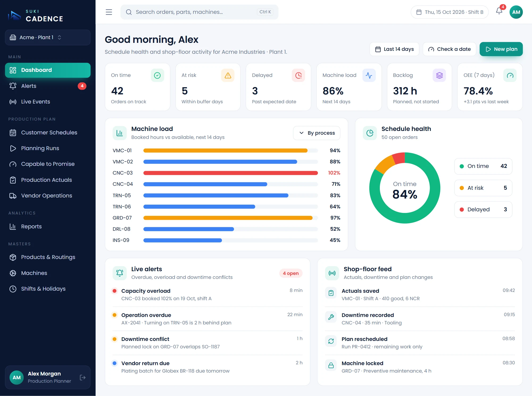
Task: Open the Last 14 days range picker
Action: pyautogui.click(x=394, y=49)
